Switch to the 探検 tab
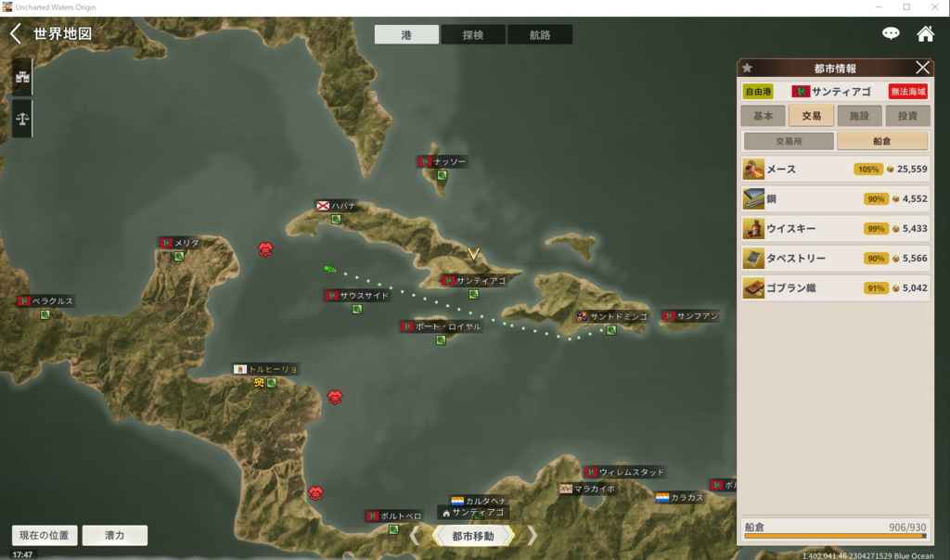950x560 pixels. point(473,34)
